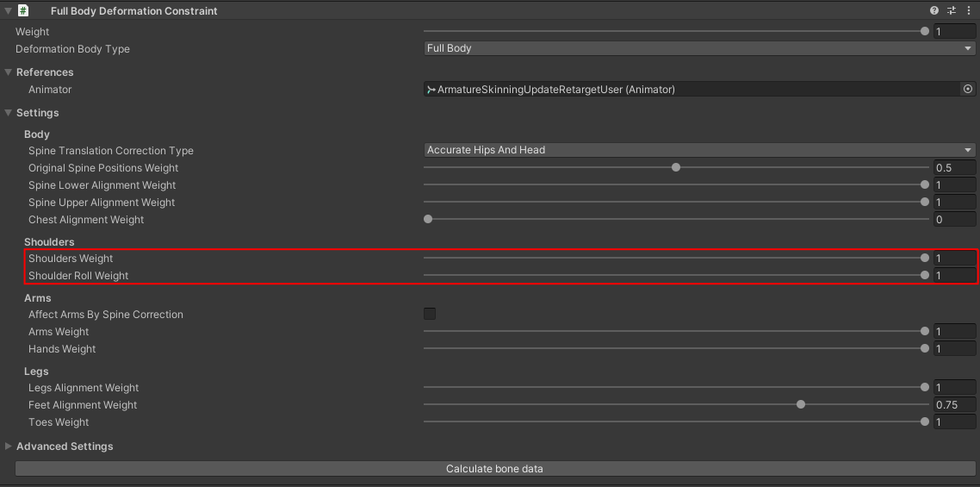Click Legs Alignment Weight slider handle
This screenshot has width=980, height=487.
[925, 388]
